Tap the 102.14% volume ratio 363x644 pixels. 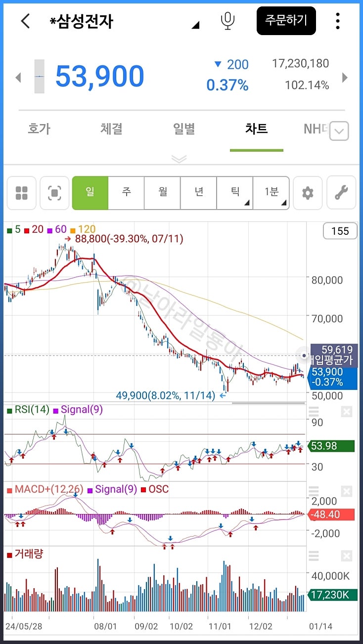coord(307,86)
